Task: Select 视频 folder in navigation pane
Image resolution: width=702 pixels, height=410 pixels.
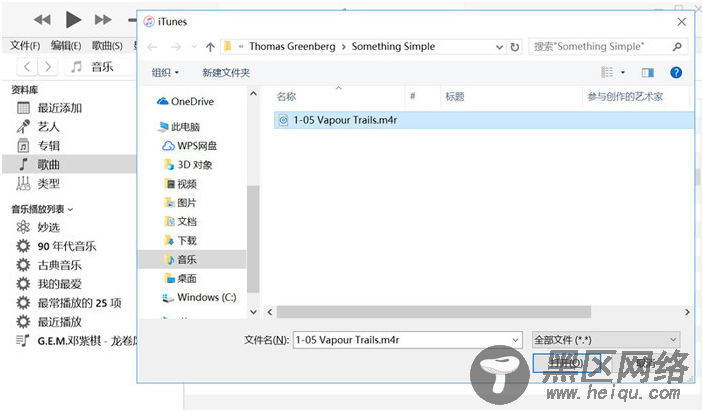Action: pyautogui.click(x=181, y=184)
